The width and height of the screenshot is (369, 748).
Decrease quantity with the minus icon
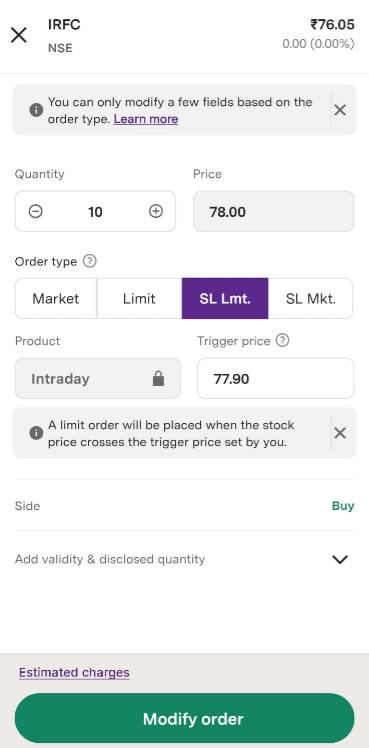(x=35, y=211)
